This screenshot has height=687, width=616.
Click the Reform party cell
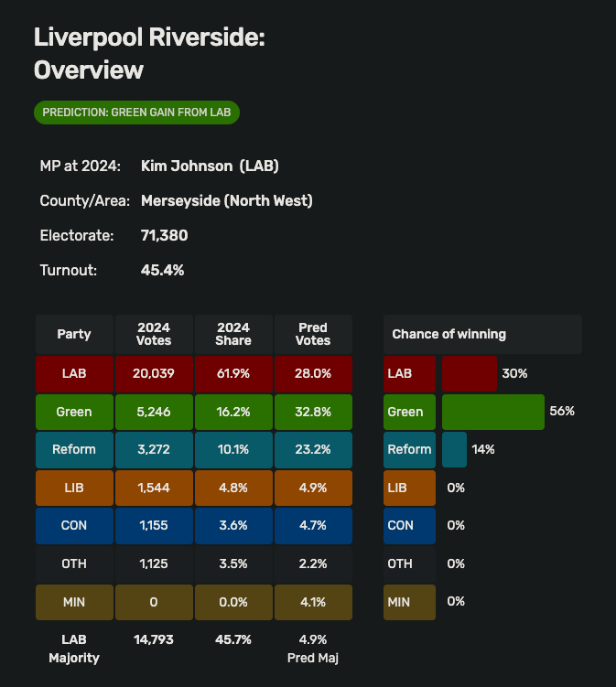click(x=74, y=449)
